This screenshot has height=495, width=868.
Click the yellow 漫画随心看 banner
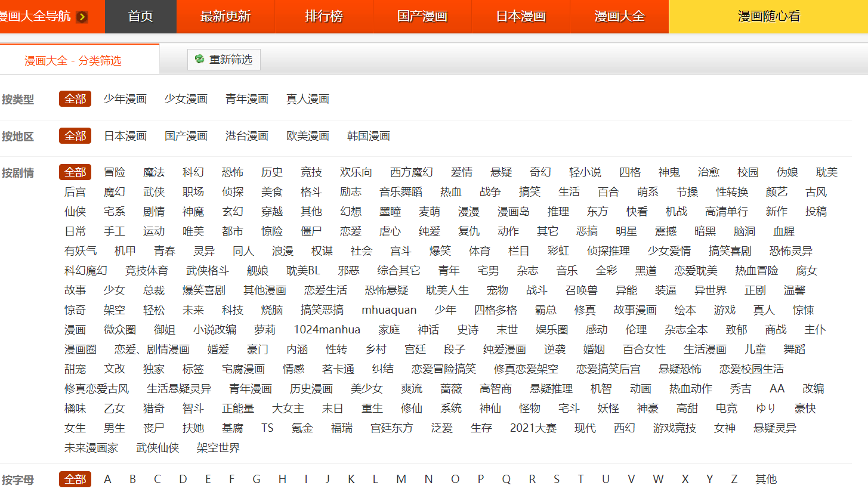click(x=768, y=17)
